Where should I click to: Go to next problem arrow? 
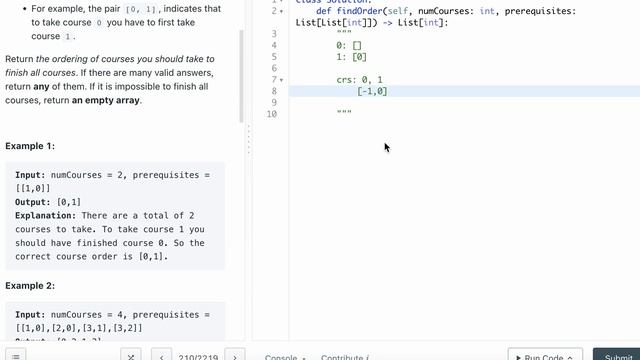tap(235, 356)
